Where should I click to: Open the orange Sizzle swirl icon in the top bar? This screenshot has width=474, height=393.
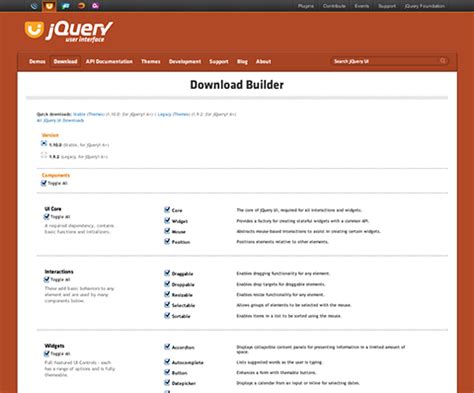[81, 6]
